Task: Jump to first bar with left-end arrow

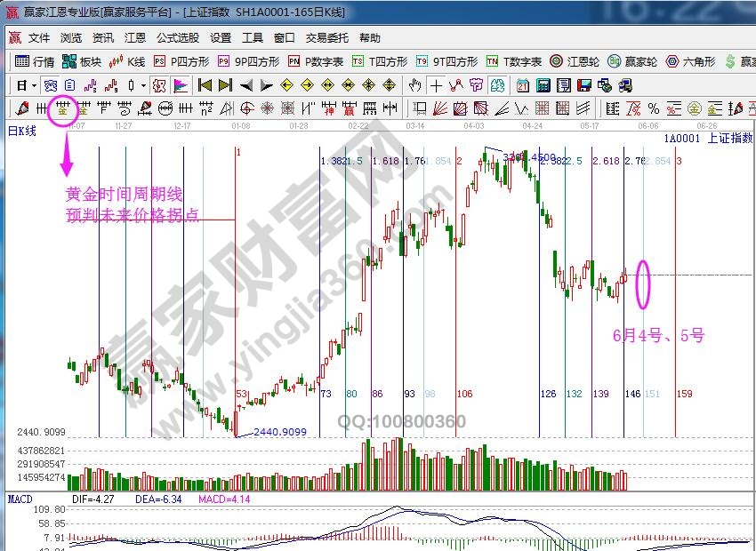Action: (x=205, y=85)
